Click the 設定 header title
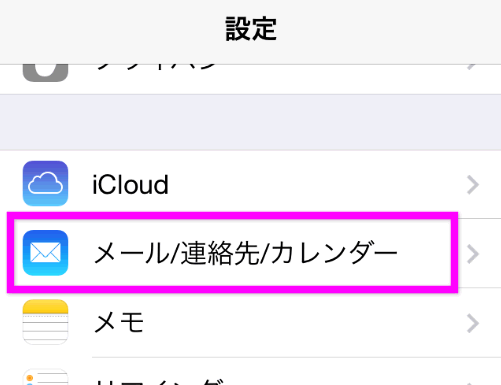The image size is (501, 385). tap(251, 29)
